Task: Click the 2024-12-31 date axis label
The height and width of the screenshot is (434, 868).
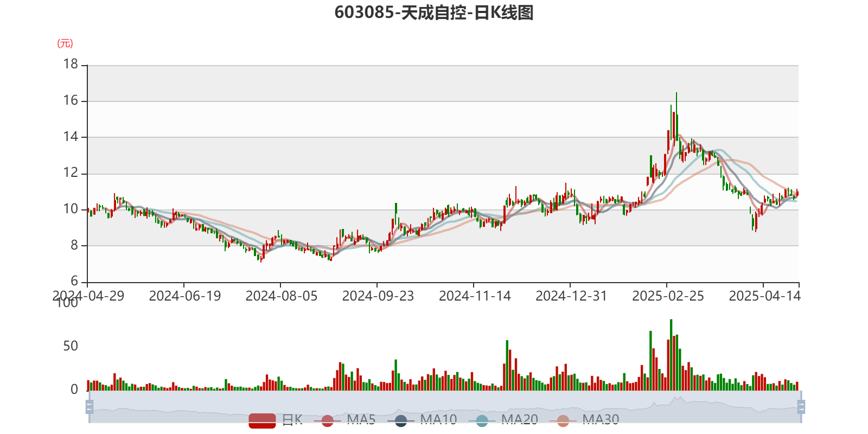Action: pos(571,296)
